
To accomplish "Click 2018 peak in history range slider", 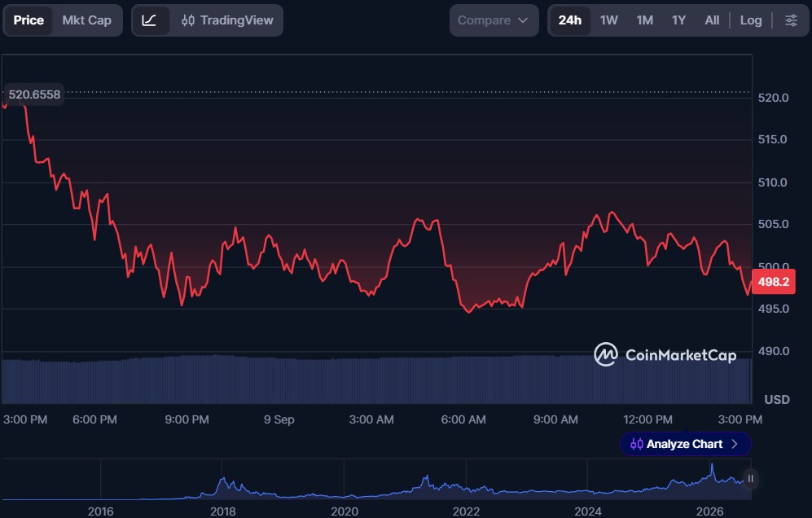I will point(223,479).
